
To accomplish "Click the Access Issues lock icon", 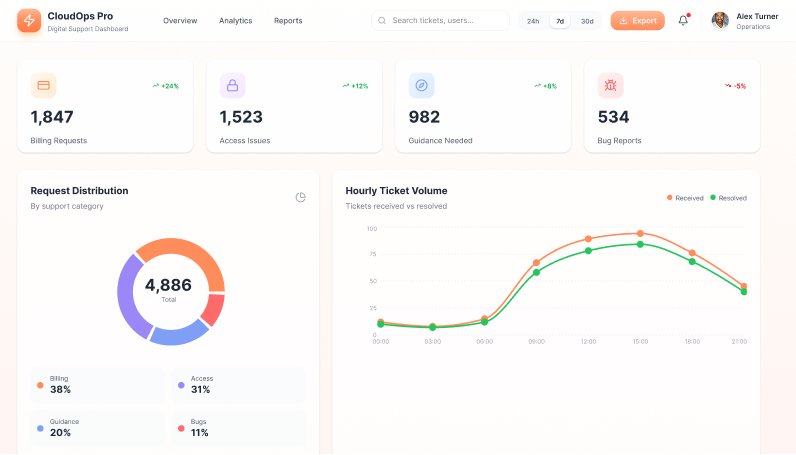I will click(232, 85).
